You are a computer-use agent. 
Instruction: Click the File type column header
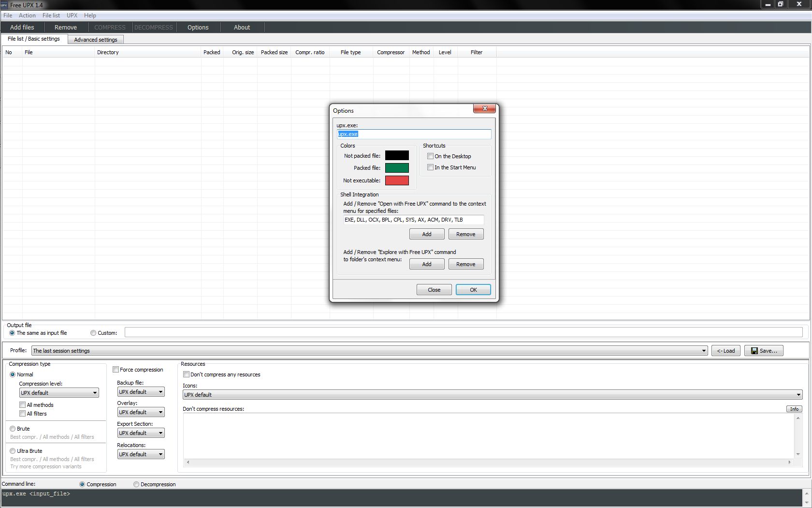pyautogui.click(x=351, y=52)
